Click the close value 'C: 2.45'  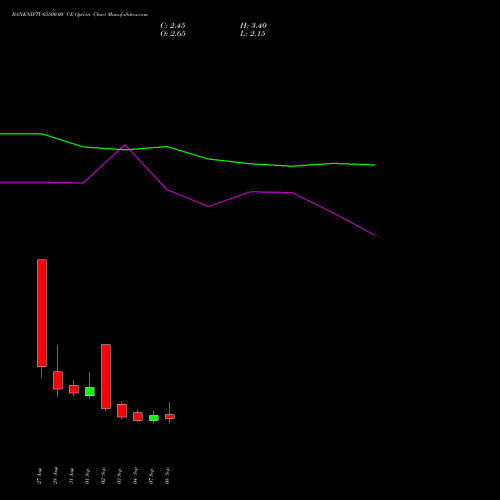tap(173, 26)
